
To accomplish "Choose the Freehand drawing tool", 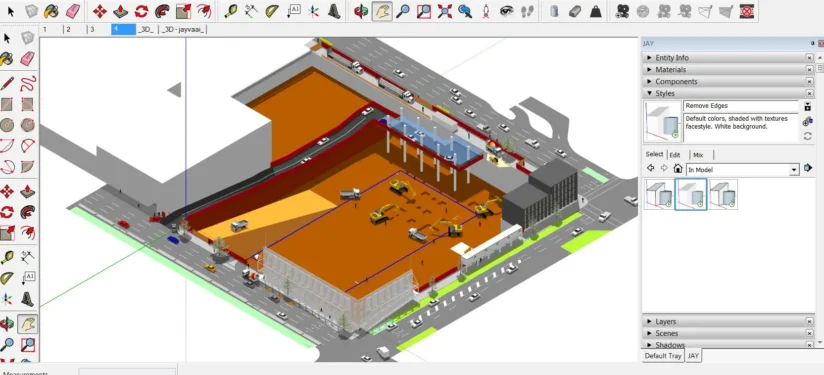I will click(27, 84).
